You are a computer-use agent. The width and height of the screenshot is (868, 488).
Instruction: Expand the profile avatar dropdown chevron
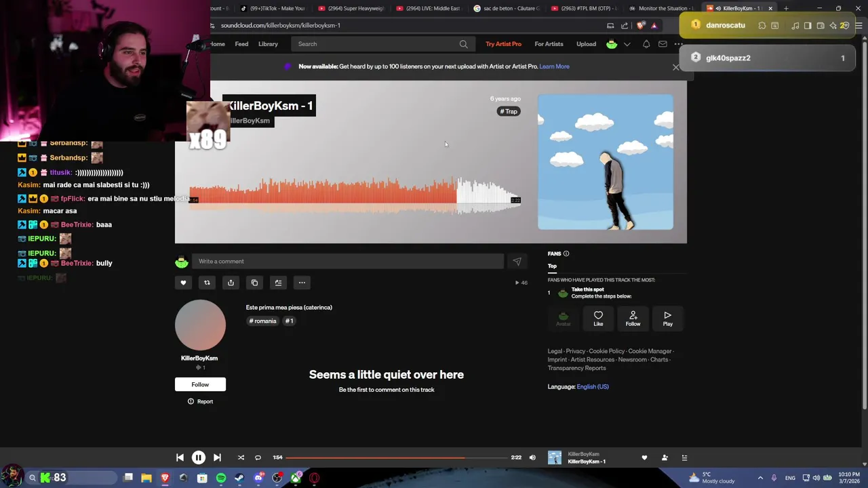(x=627, y=44)
